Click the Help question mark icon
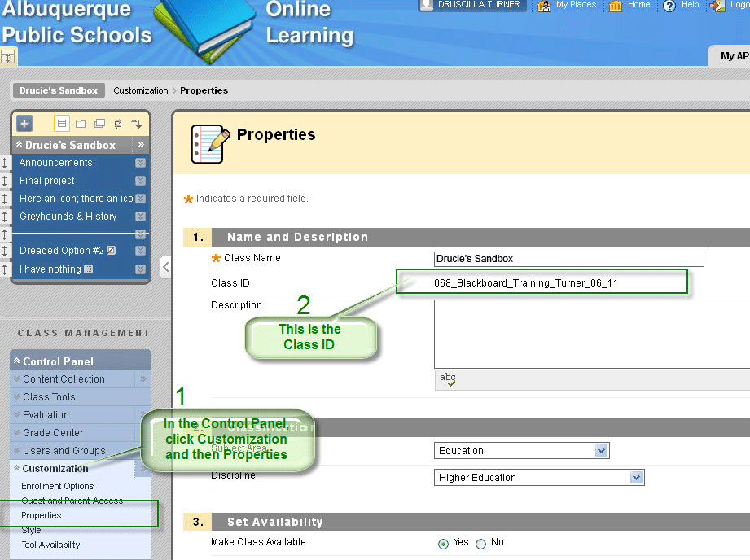The height and width of the screenshot is (560, 750). click(x=669, y=5)
